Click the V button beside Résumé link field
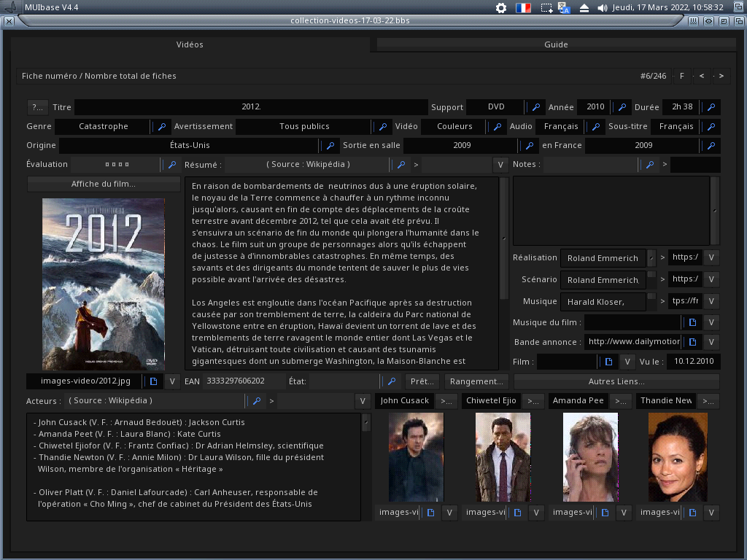 [500, 165]
